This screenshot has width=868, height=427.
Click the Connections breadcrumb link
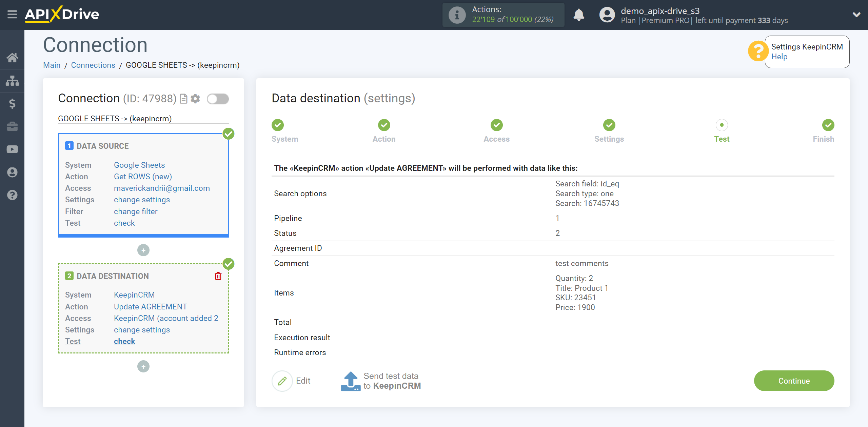click(x=93, y=65)
